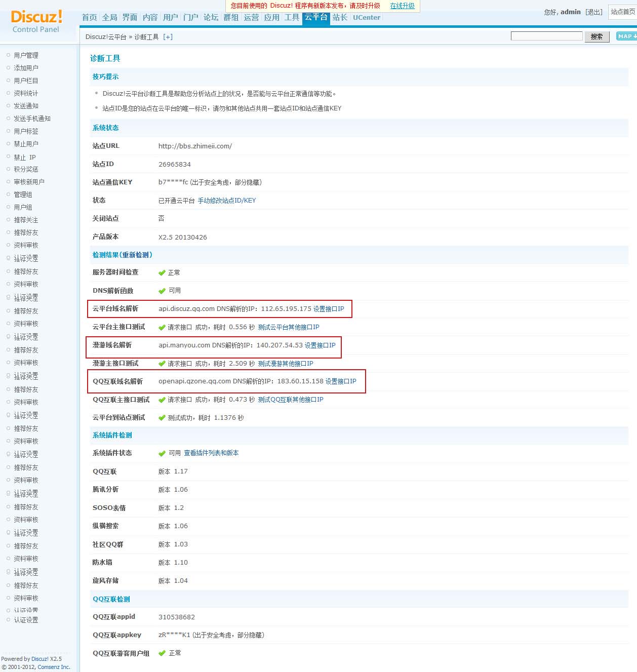Open 管理组 in sidebar
This screenshot has height=672, width=637.
coord(23,194)
